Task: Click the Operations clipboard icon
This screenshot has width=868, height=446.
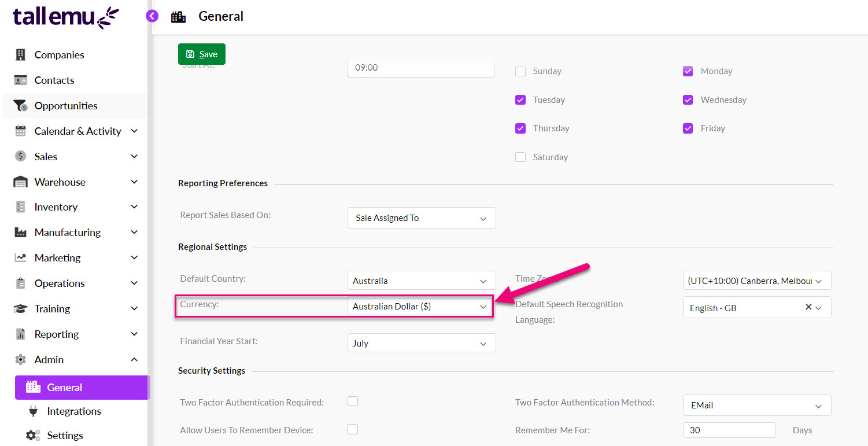Action: 21,283
